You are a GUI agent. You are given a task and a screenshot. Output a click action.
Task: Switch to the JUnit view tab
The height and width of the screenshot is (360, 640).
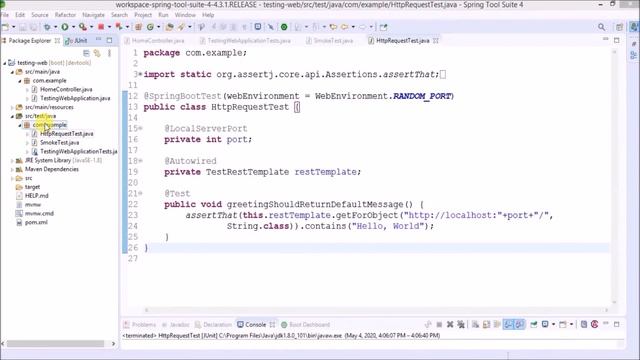pos(78,41)
